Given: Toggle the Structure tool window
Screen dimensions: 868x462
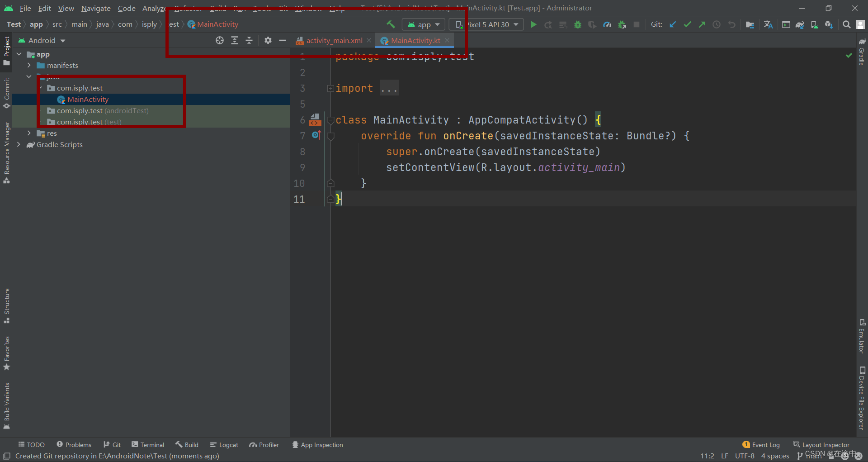Looking at the screenshot, I should [6, 305].
